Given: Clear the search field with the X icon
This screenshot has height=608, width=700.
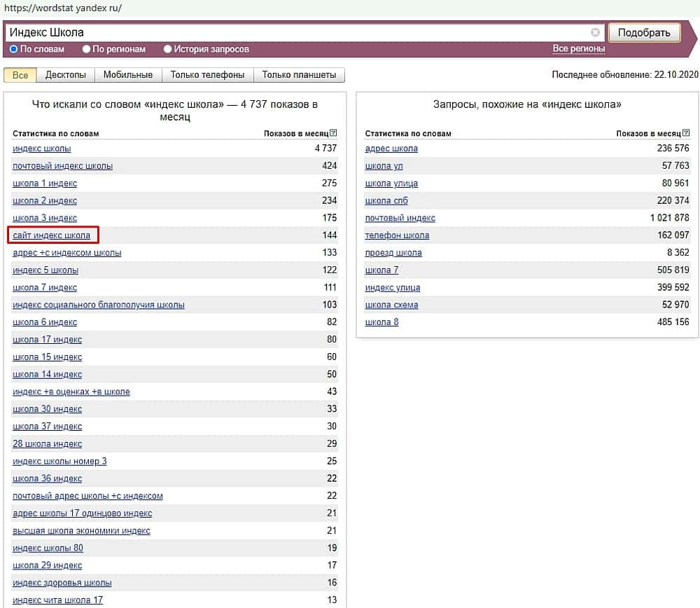Looking at the screenshot, I should [x=595, y=32].
